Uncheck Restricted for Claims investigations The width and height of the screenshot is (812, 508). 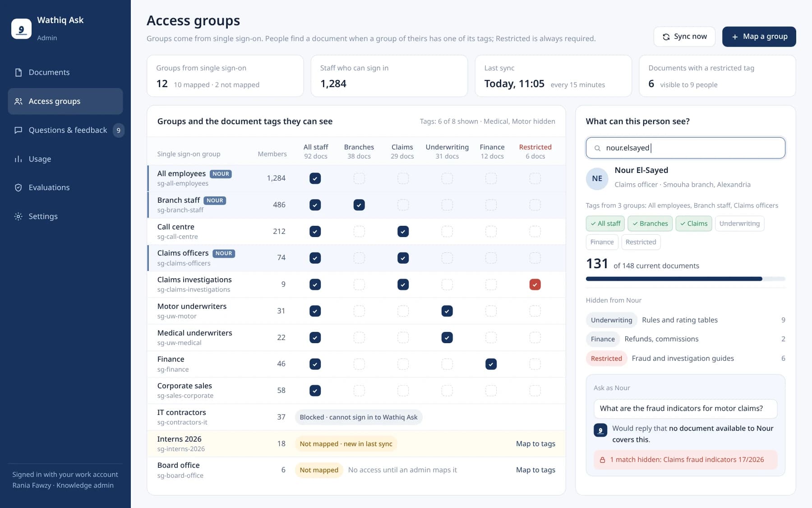coord(535,284)
